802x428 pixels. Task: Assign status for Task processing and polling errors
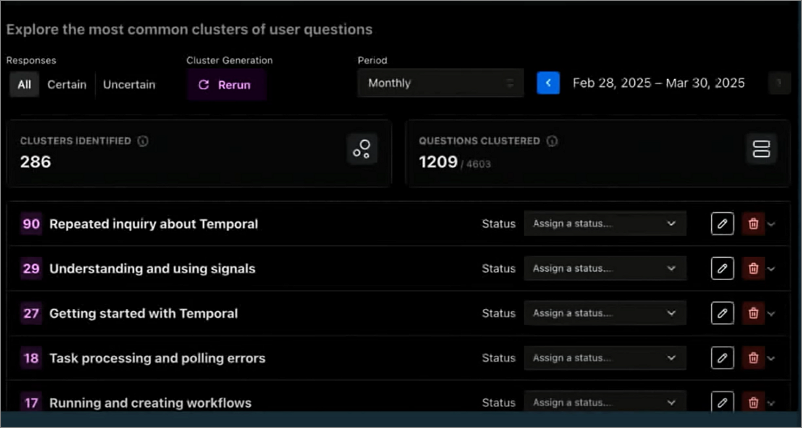605,358
